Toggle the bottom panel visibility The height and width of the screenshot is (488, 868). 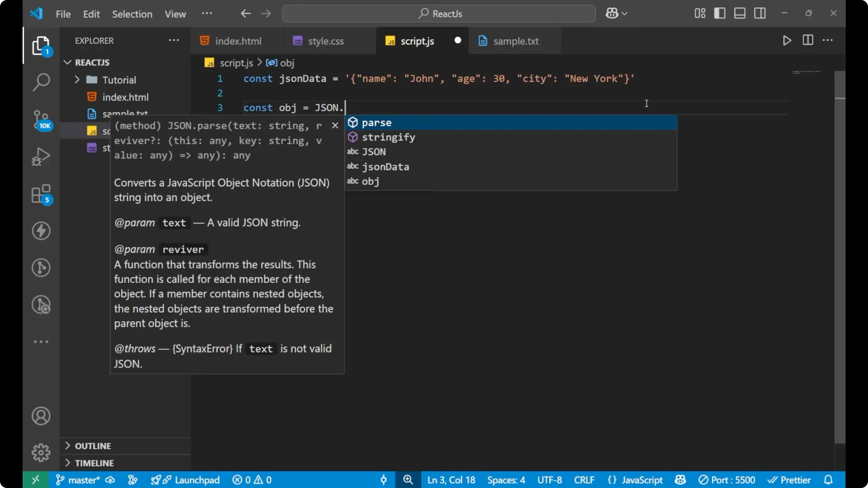(x=740, y=13)
